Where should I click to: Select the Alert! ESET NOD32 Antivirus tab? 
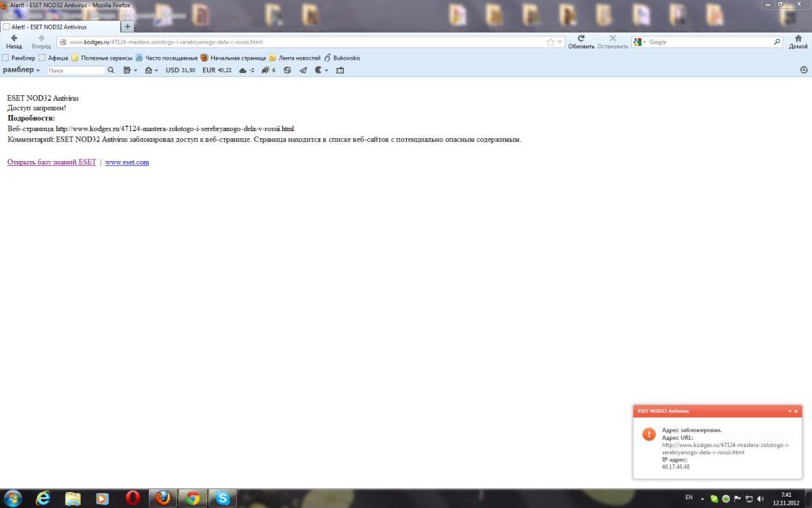(59, 27)
